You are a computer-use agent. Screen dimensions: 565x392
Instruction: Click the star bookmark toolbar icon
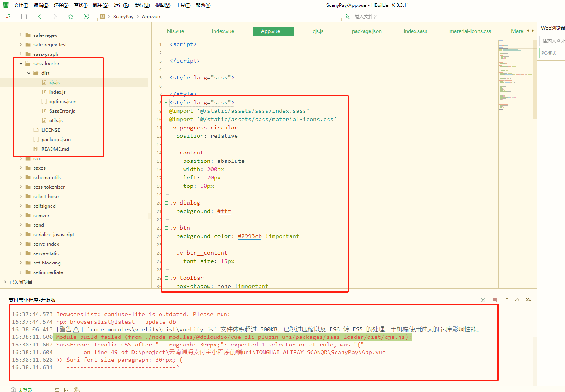pos(71,16)
